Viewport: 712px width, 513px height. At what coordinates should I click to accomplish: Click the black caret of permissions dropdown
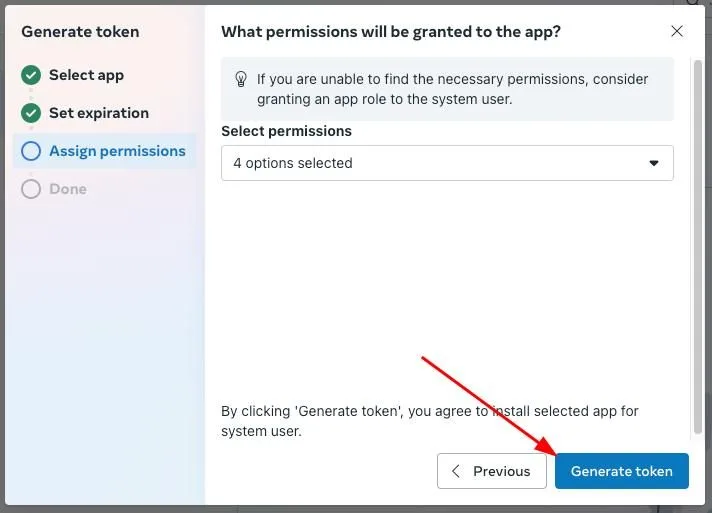pyautogui.click(x=653, y=163)
